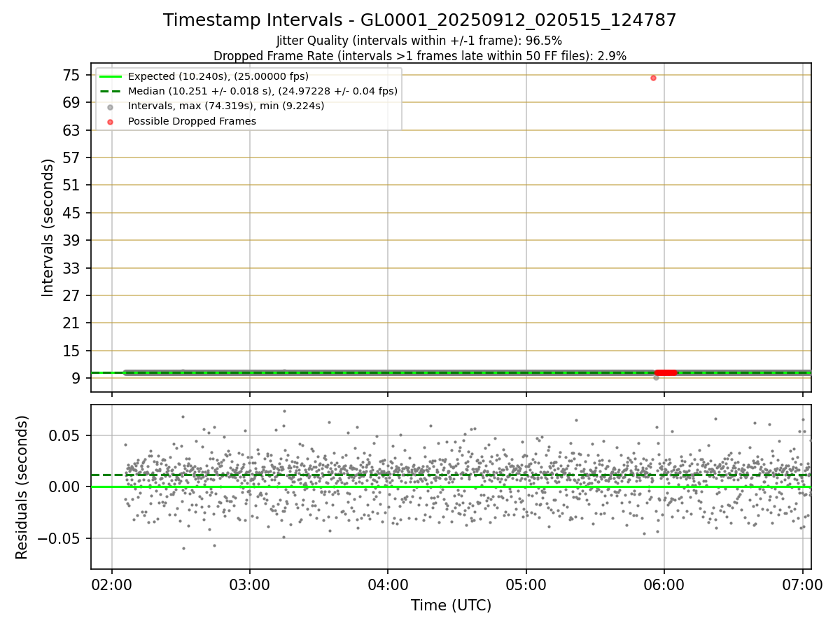Click the '9' tick on intervals axis
The width and height of the screenshot is (840, 630).
[78, 378]
